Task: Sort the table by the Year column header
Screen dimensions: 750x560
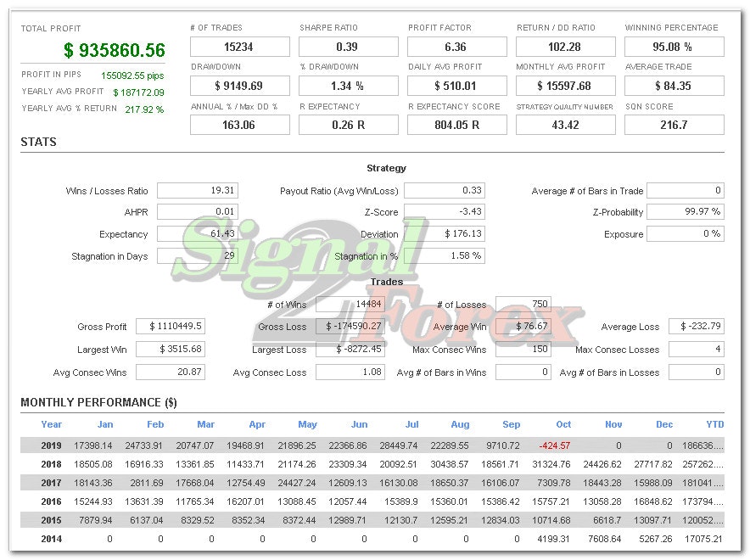Action: [51, 424]
